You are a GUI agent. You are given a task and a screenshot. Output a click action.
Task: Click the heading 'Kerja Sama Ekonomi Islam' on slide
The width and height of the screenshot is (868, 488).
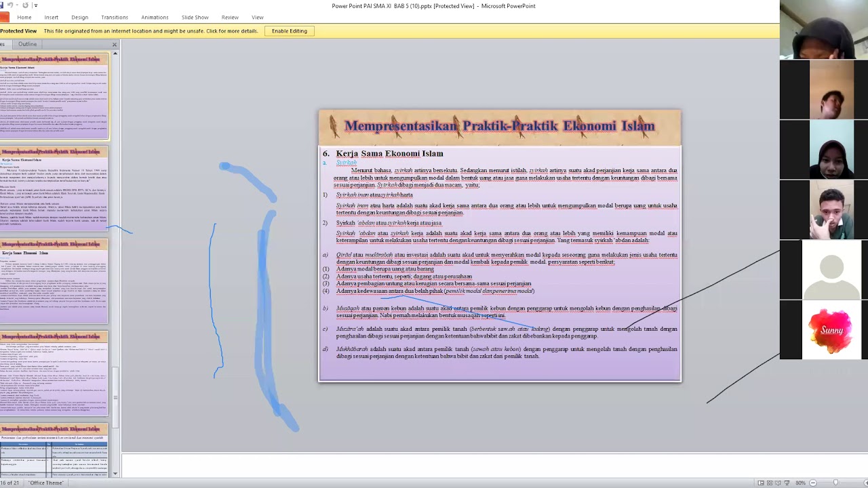(x=389, y=154)
